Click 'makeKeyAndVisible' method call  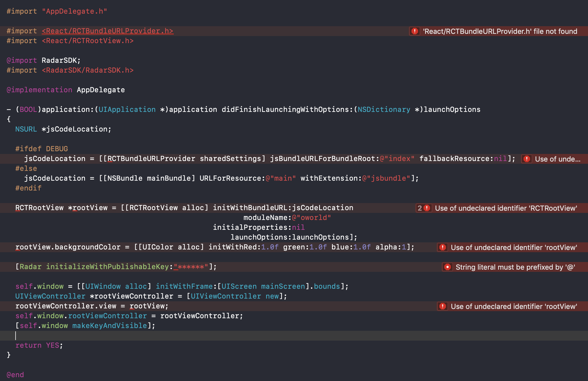pyautogui.click(x=110, y=326)
